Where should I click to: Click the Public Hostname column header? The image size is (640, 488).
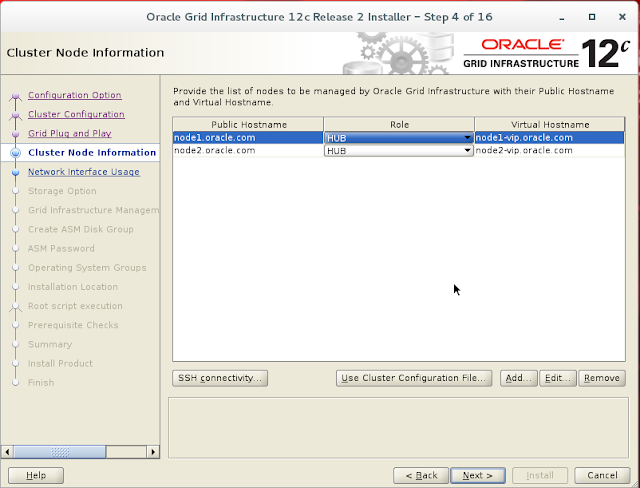tap(248, 124)
